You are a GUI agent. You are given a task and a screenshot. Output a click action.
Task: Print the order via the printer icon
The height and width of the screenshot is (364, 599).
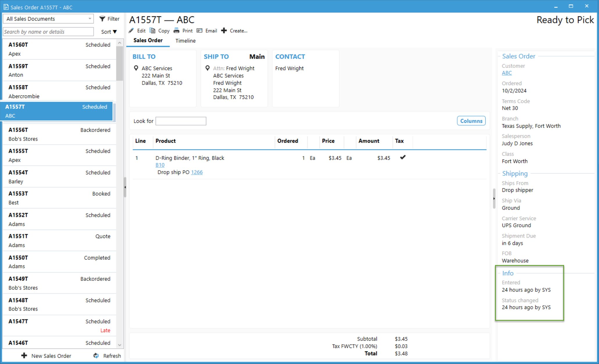pyautogui.click(x=176, y=30)
